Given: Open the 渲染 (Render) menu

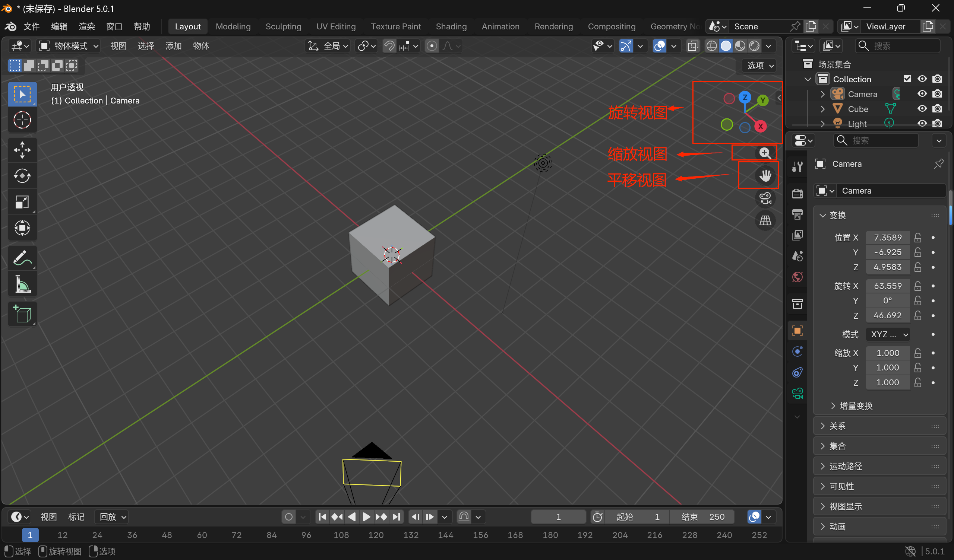Looking at the screenshot, I should click(x=87, y=26).
